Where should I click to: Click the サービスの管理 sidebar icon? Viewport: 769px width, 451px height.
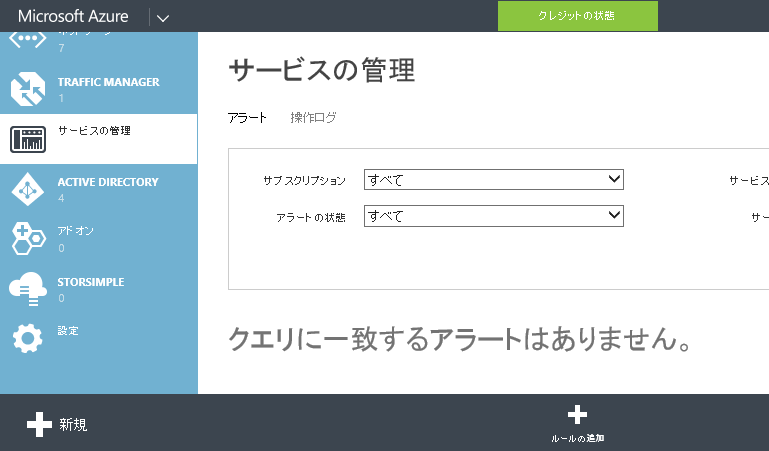point(28,139)
